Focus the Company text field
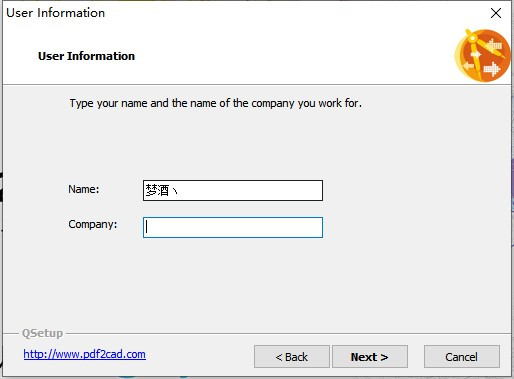This screenshot has height=379, width=514. (233, 227)
